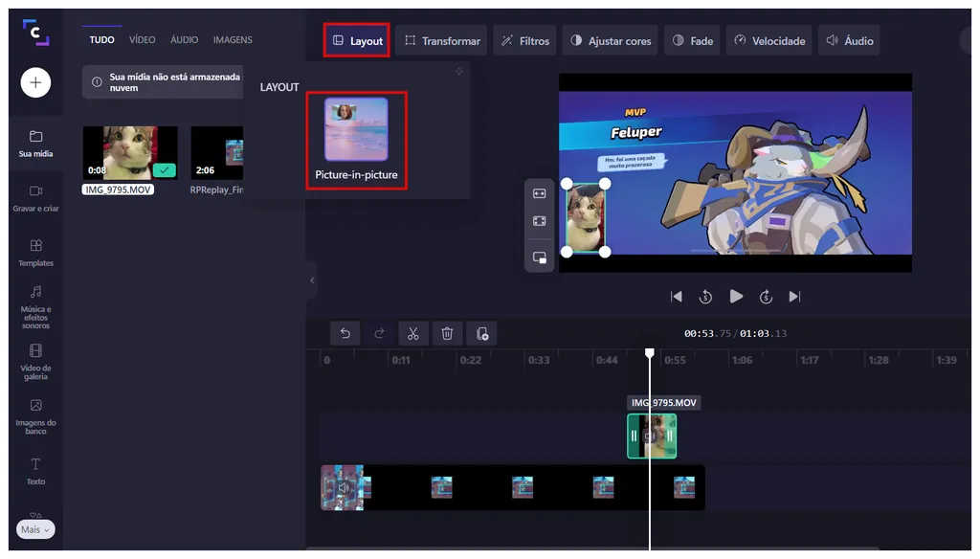The height and width of the screenshot is (559, 980).
Task: Click the layout panel move icon
Action: pyautogui.click(x=458, y=71)
